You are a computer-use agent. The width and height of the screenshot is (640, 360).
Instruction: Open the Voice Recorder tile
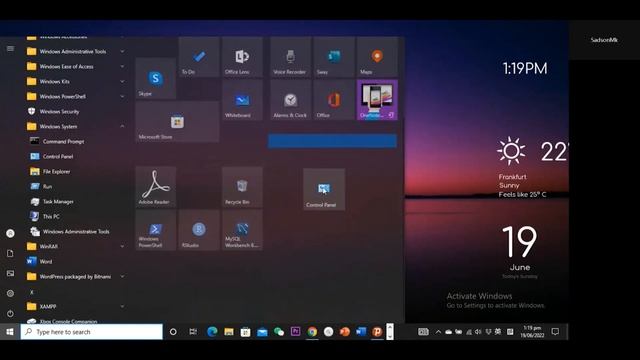point(290,57)
